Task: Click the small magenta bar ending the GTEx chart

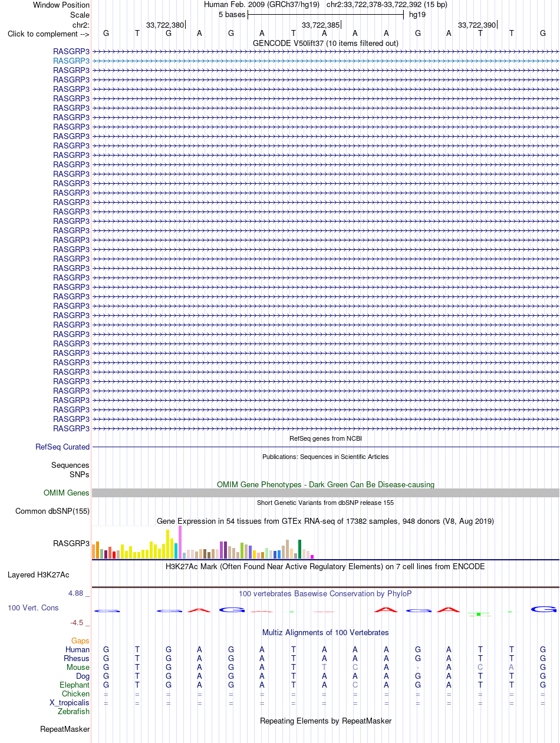Action: [x=312, y=557]
